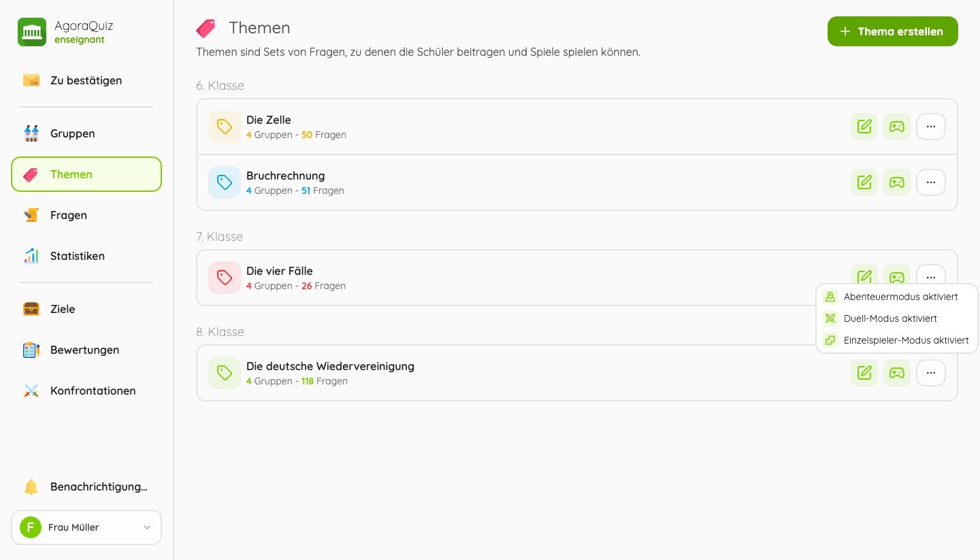Click '4 Gruppen - 26 Fragen' text

pyautogui.click(x=296, y=286)
